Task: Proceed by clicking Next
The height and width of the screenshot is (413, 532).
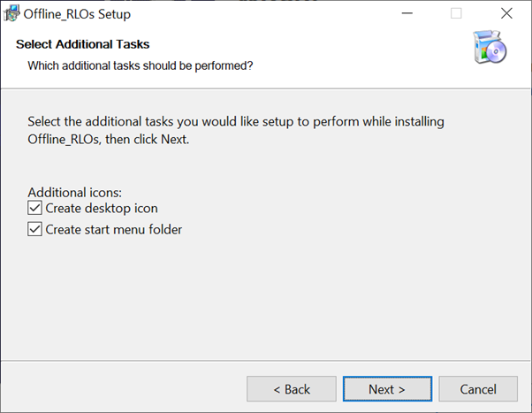Action: point(387,389)
